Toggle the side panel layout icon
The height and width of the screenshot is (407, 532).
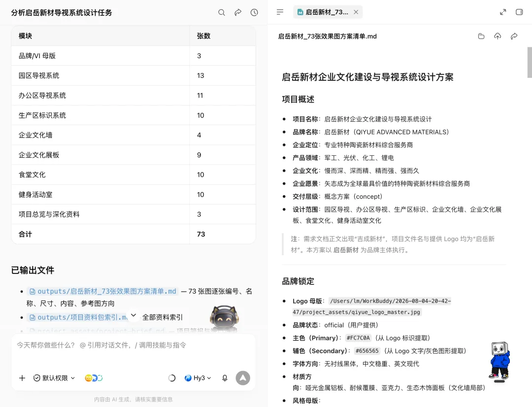point(519,12)
